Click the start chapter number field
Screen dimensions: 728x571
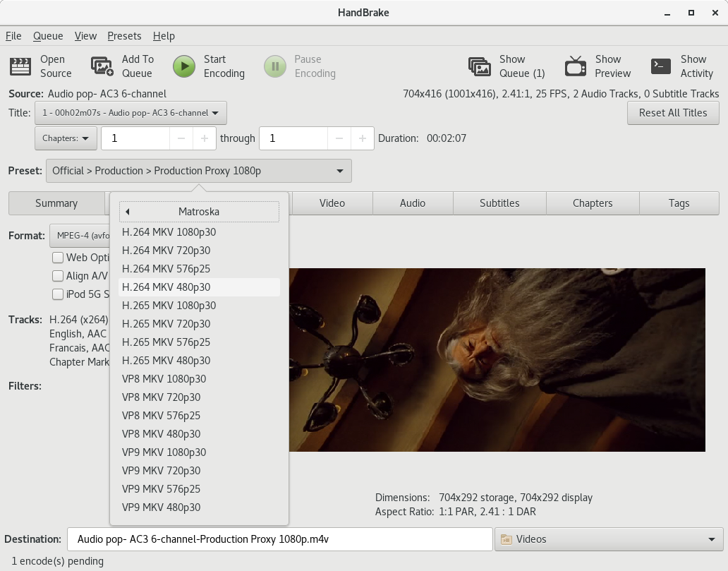tap(135, 138)
